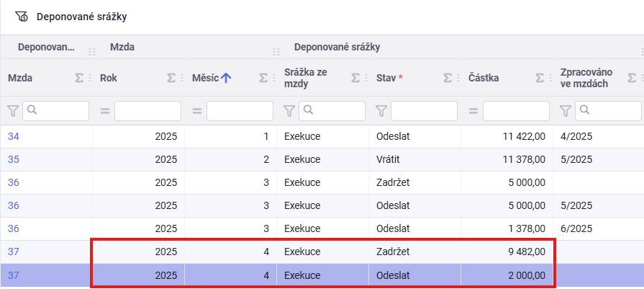
Task: Click the sum icon in Rok column
Action: click(172, 78)
